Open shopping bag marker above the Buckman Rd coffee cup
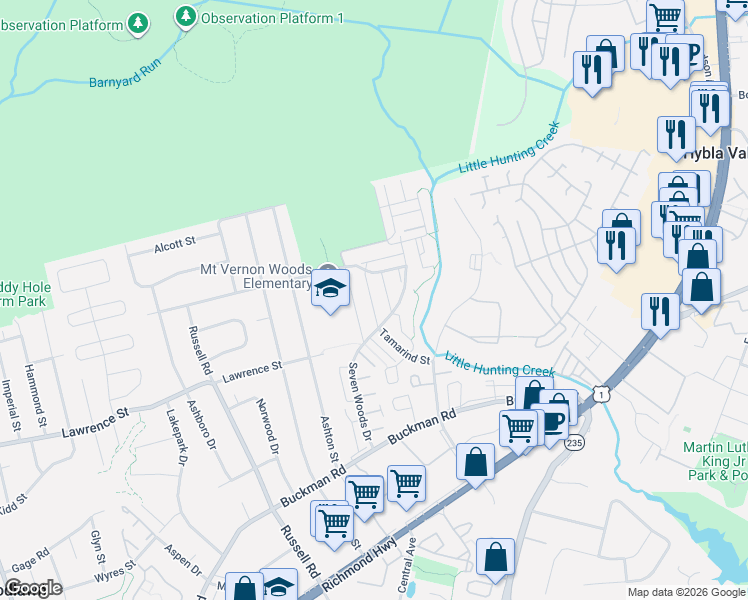 point(535,392)
